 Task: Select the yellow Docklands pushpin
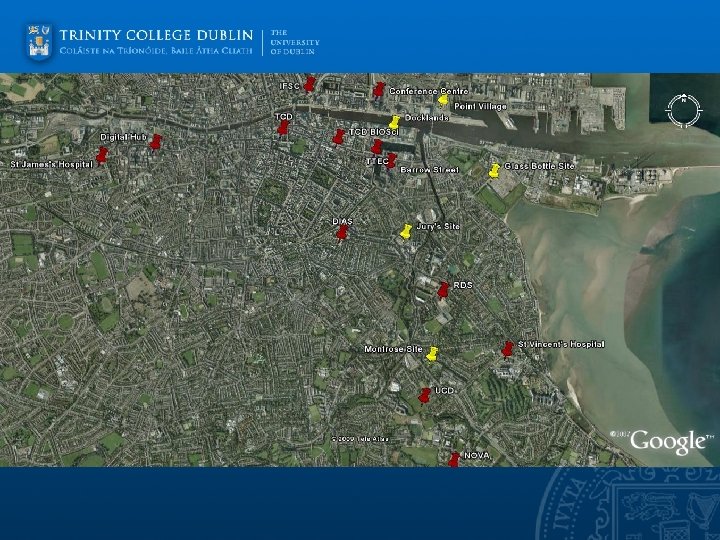click(x=394, y=122)
